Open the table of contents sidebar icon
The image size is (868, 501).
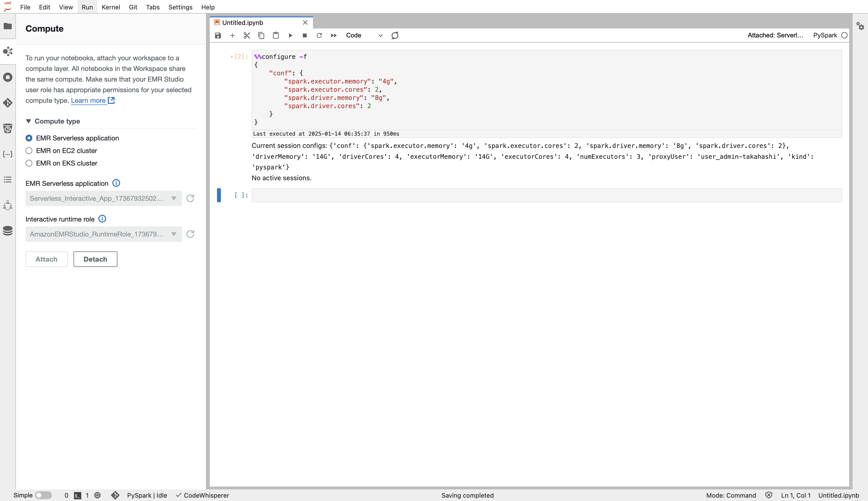[x=7, y=180]
